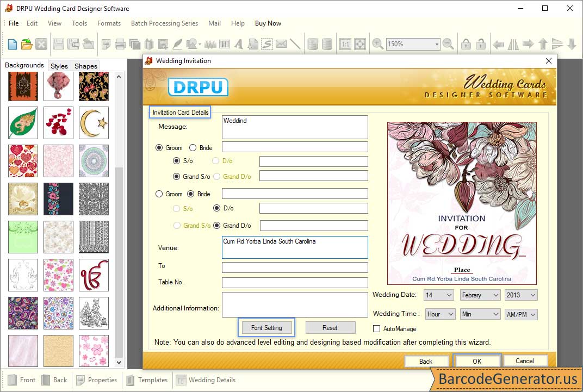Choose the red hearts background thumbnail
Image resolution: width=583 pixels, height=392 pixels.
(23, 161)
